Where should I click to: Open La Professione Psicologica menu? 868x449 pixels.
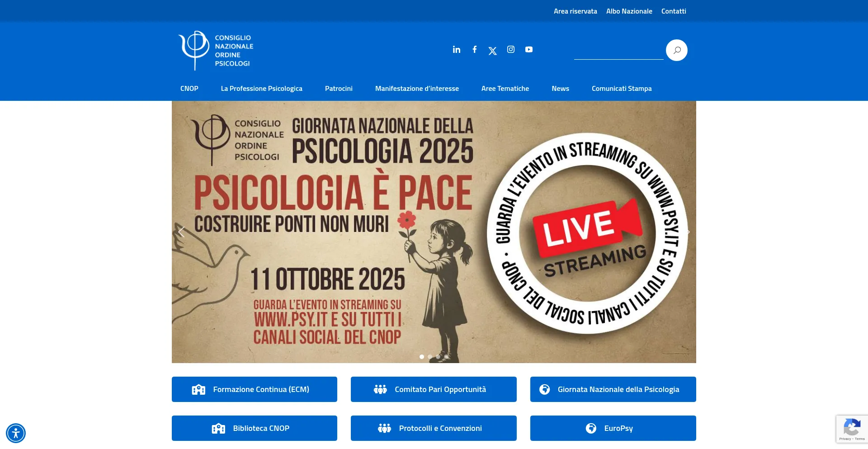tap(261, 89)
